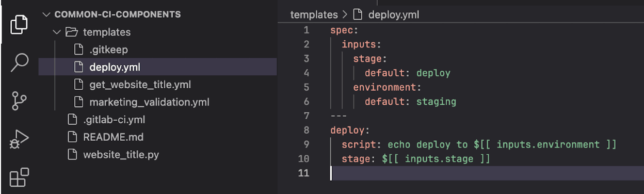Click the '---' document separator line
The width and height of the screenshot is (644, 194).
click(x=339, y=116)
